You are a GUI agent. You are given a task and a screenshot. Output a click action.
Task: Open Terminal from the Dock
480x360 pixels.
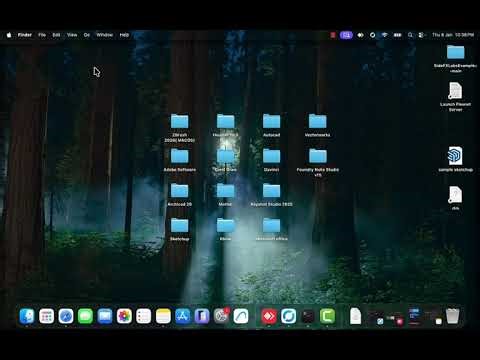(x=308, y=316)
